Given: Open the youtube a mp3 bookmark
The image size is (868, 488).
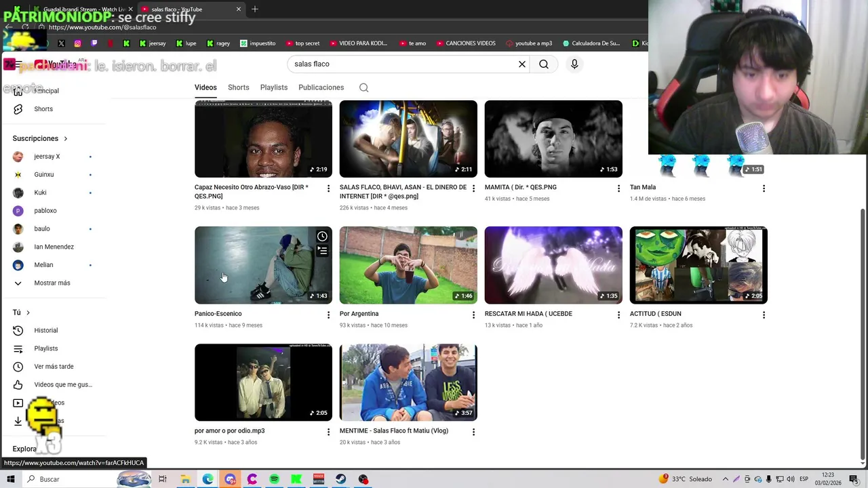Looking at the screenshot, I should [x=529, y=43].
